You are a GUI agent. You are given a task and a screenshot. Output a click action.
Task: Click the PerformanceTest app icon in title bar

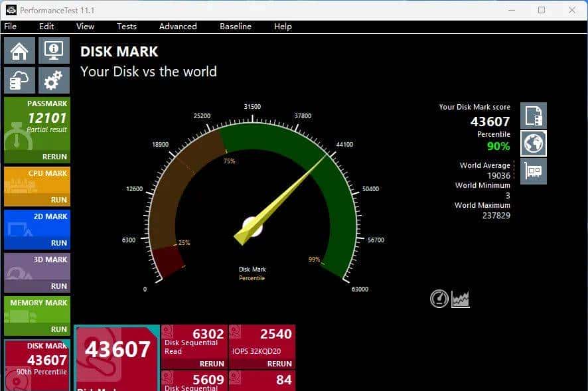pos(11,10)
